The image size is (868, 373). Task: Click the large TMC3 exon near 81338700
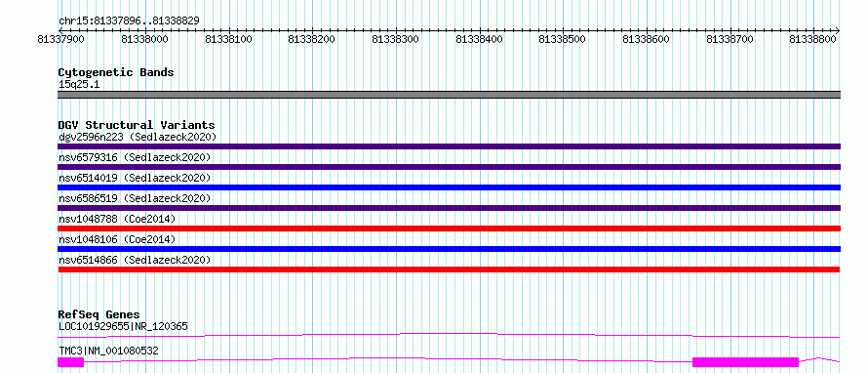[746, 362]
